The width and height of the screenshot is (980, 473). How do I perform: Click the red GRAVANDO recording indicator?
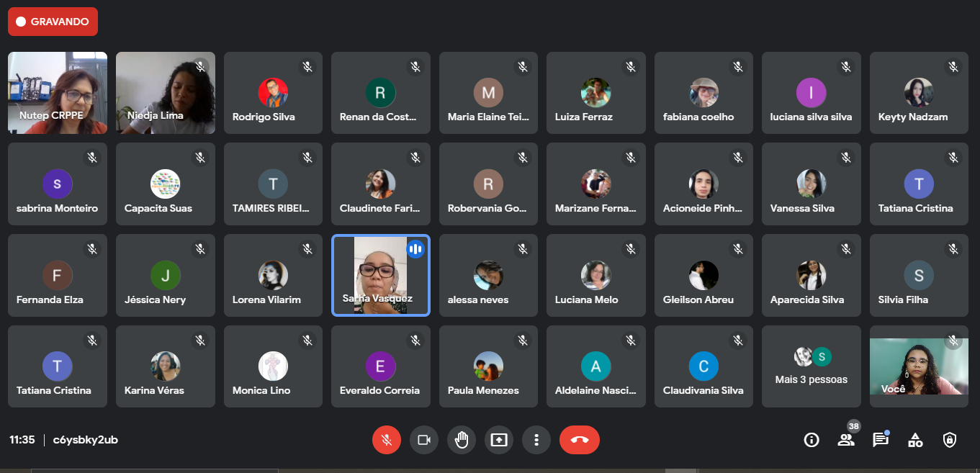[x=53, y=22]
